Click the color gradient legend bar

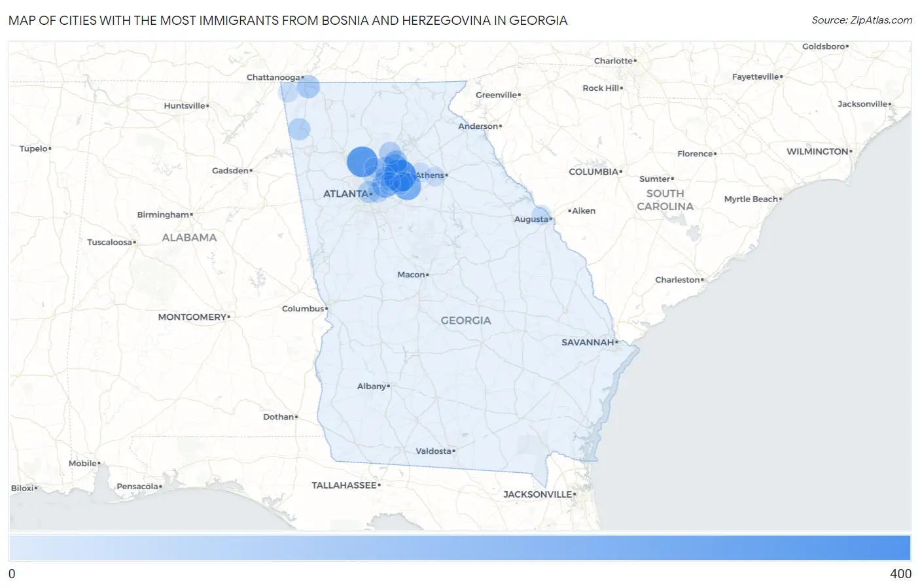(x=460, y=547)
